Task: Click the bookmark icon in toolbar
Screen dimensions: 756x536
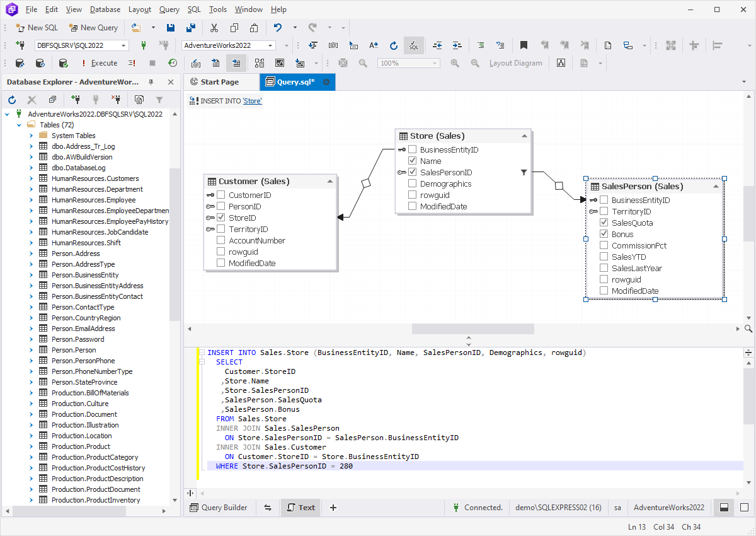Action: (524, 45)
